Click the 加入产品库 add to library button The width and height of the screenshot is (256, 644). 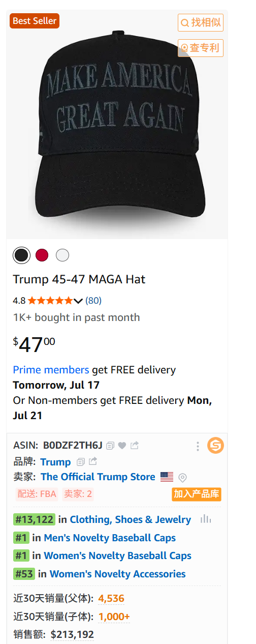click(197, 494)
